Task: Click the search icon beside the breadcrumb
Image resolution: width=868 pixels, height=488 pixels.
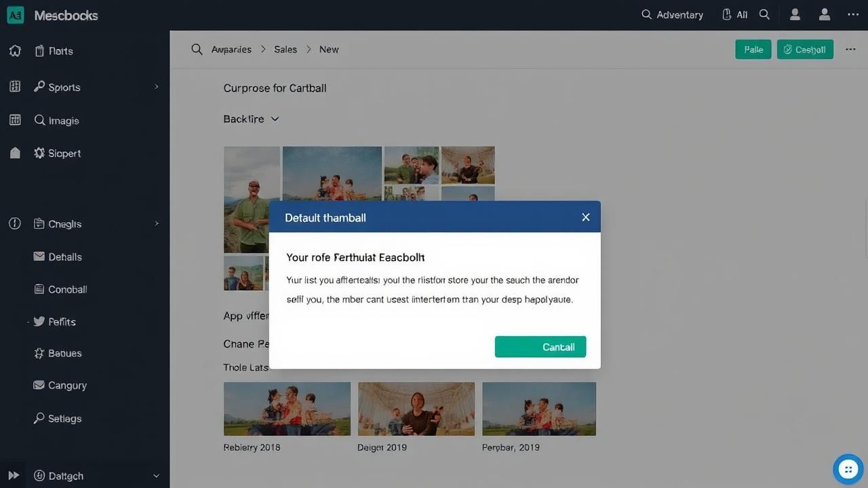Action: (x=197, y=49)
